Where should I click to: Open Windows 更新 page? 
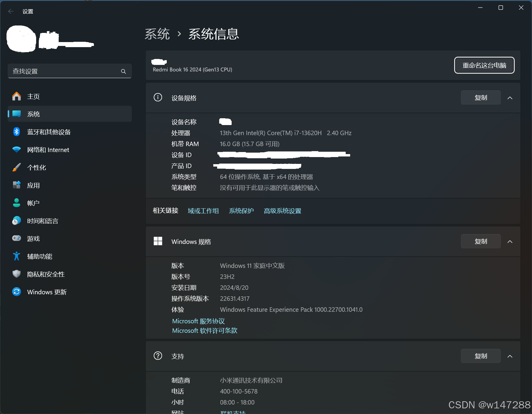coord(70,292)
